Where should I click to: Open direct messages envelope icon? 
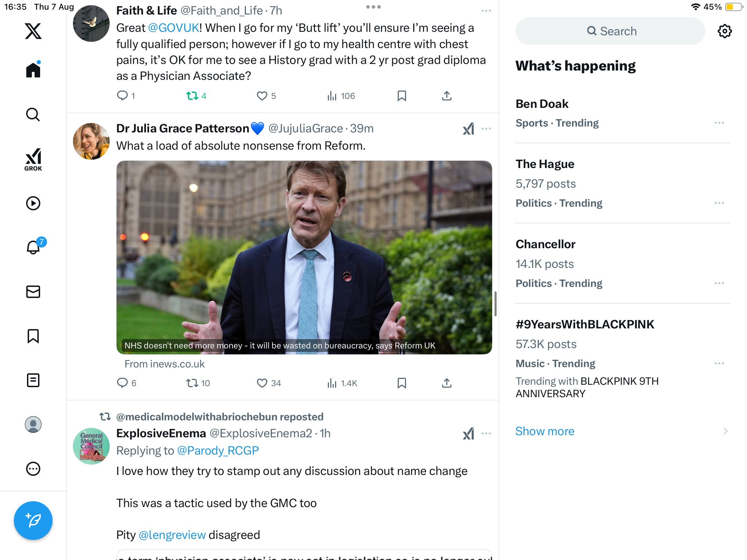(x=33, y=292)
